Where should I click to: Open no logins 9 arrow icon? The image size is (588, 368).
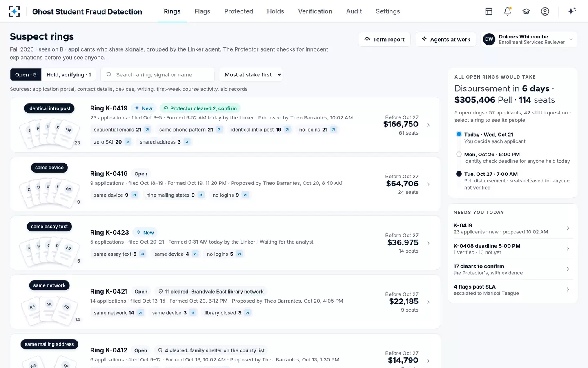tap(245, 195)
